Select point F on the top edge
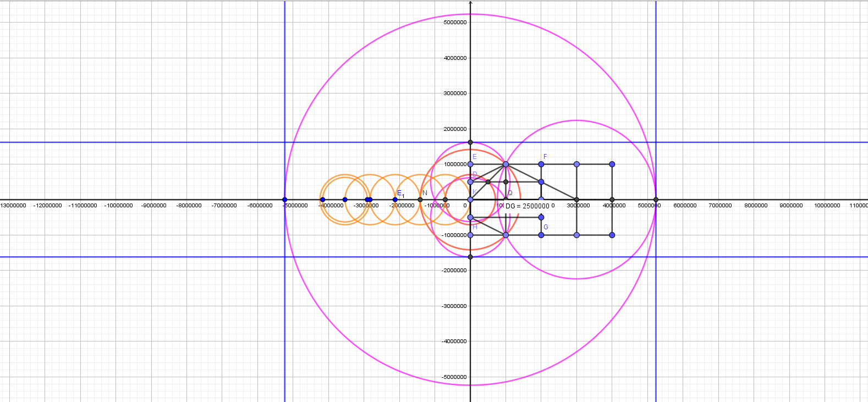The image size is (868, 402). click(x=541, y=164)
